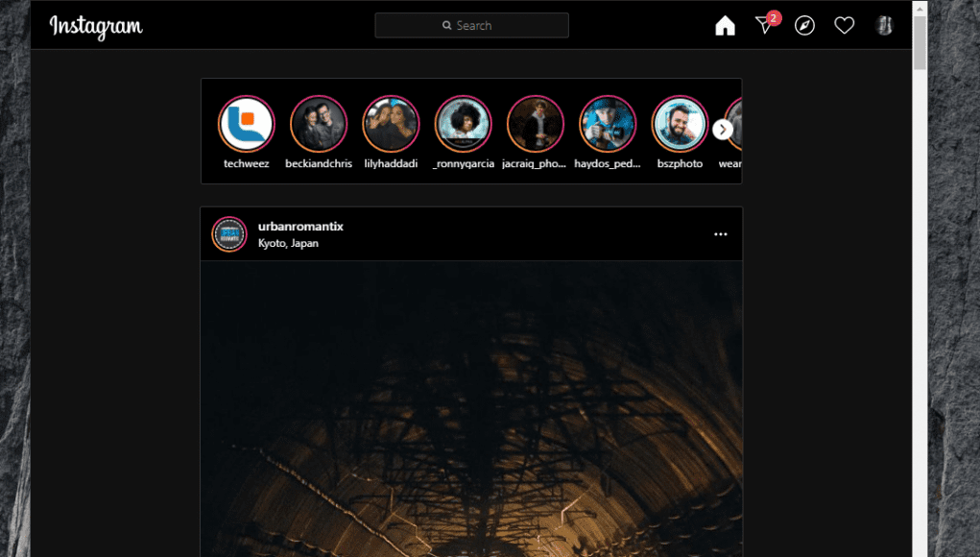Show next stories with the arrow
980x557 pixels.
(x=723, y=130)
